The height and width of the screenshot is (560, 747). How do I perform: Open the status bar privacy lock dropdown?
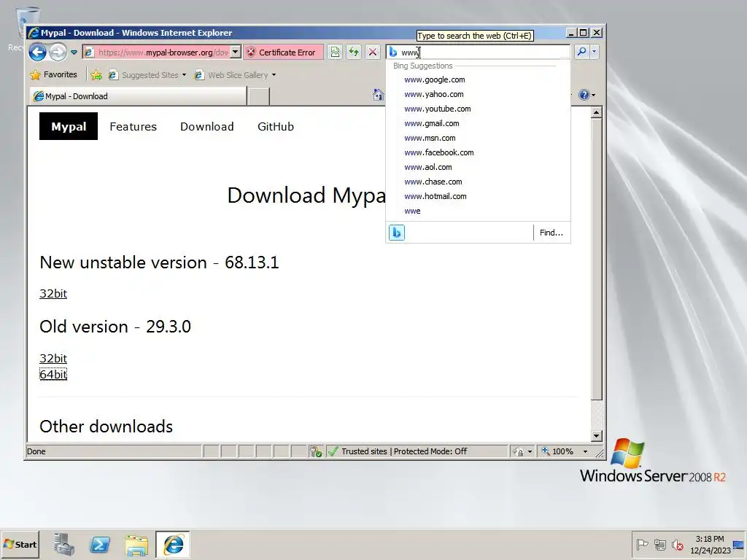(x=522, y=451)
